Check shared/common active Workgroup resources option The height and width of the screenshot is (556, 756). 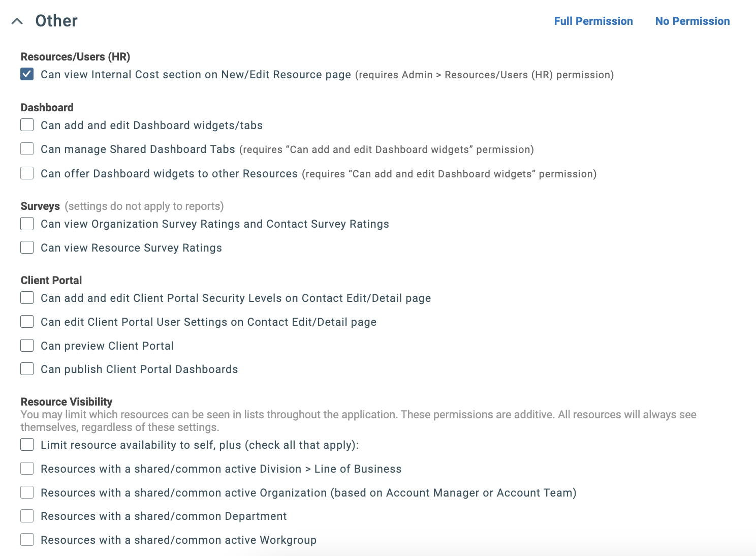pos(26,539)
